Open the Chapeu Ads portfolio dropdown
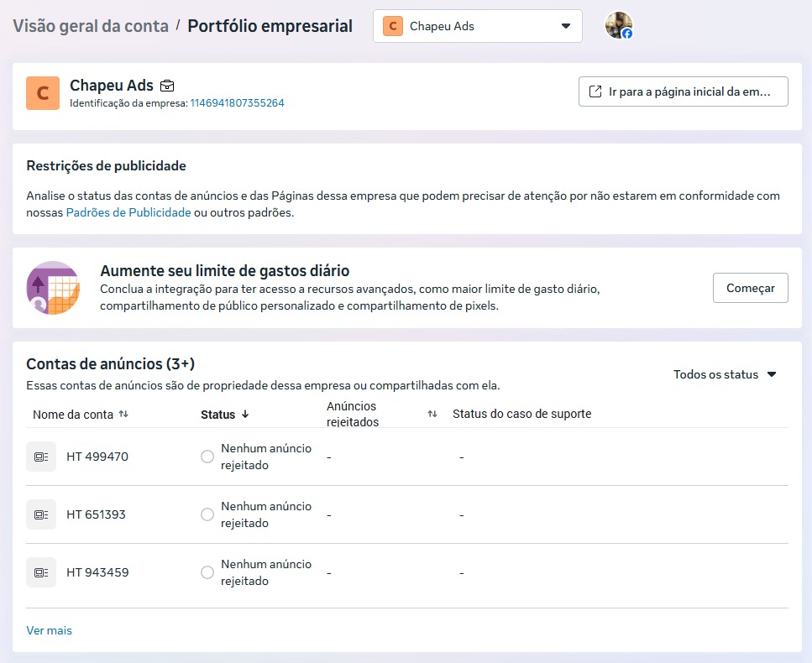Screen dimensions: 812x663 tap(477, 26)
